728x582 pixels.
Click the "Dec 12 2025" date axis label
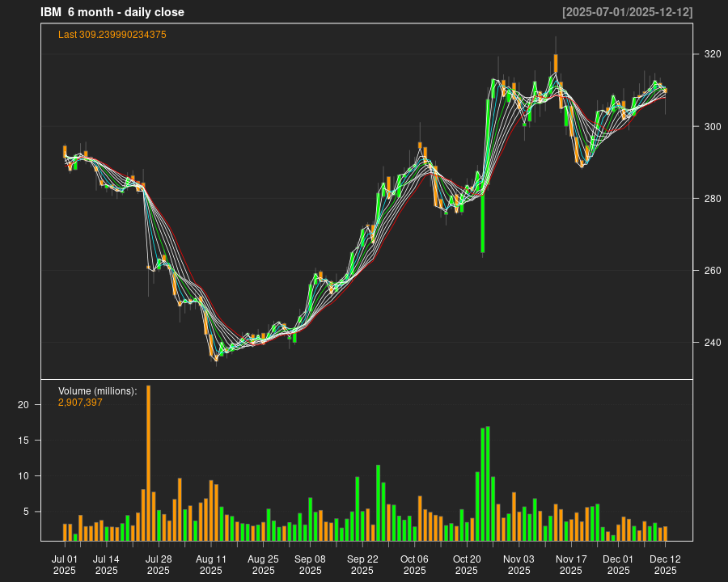point(665,564)
